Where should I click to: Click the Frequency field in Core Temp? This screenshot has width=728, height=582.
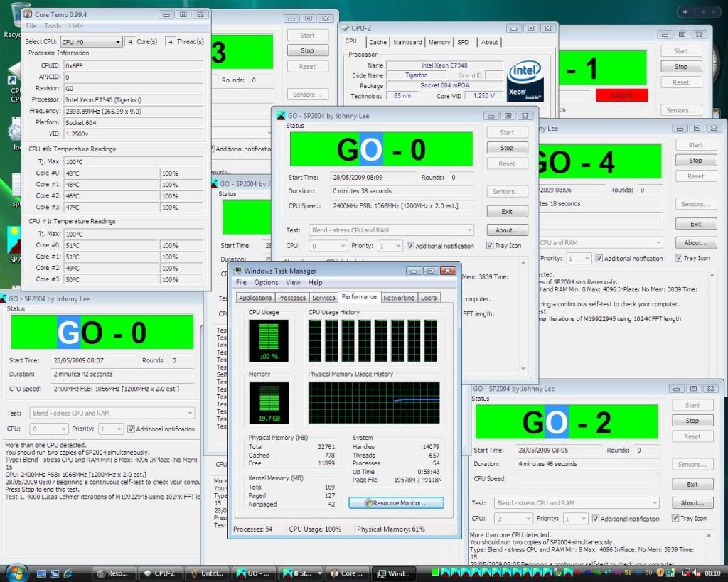(133, 112)
